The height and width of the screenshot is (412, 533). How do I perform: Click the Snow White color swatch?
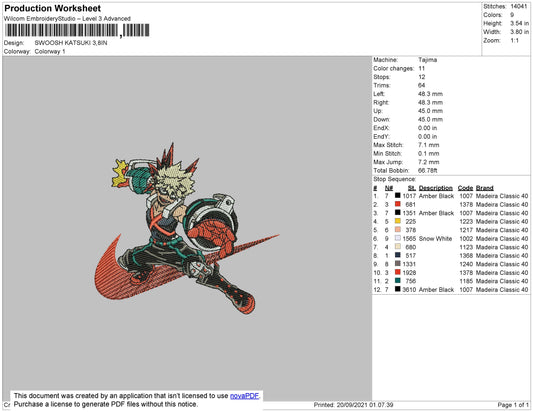397,238
